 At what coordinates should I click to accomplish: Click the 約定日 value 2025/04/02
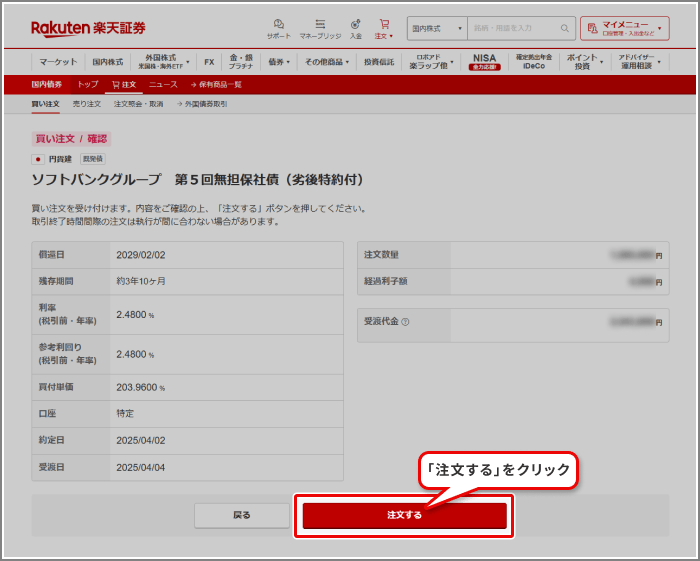[x=141, y=440]
